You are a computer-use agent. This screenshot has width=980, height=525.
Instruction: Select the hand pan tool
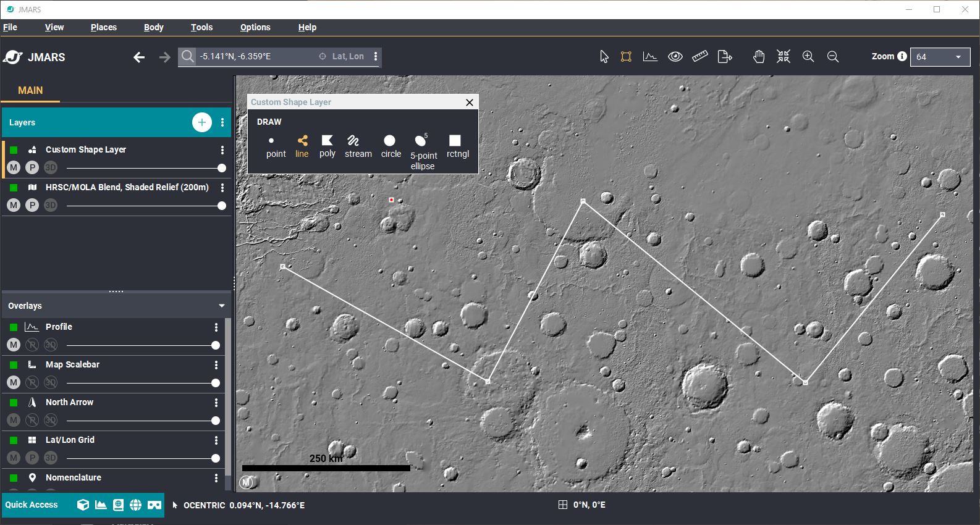tap(759, 57)
